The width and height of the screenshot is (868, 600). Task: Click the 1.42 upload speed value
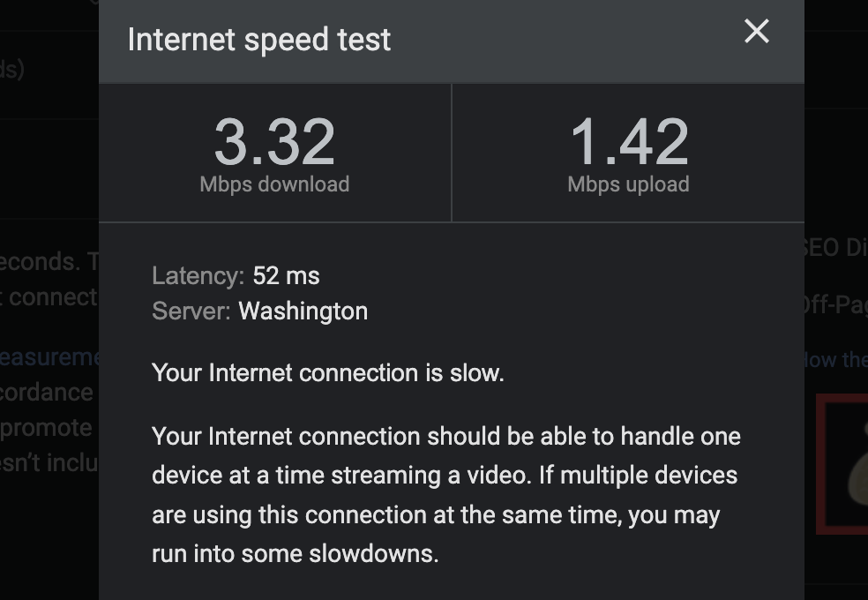(x=628, y=142)
